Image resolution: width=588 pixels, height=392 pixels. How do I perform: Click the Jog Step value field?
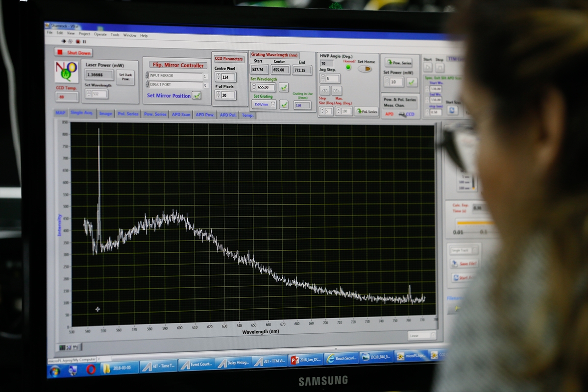(x=332, y=78)
